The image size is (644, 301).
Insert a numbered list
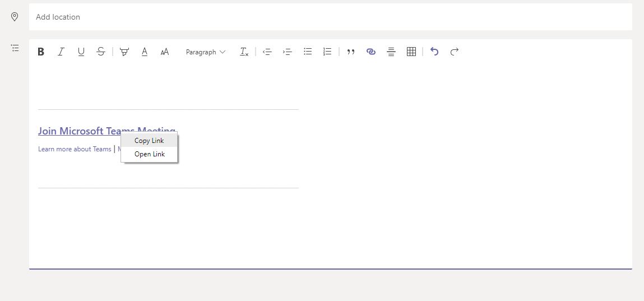point(327,52)
